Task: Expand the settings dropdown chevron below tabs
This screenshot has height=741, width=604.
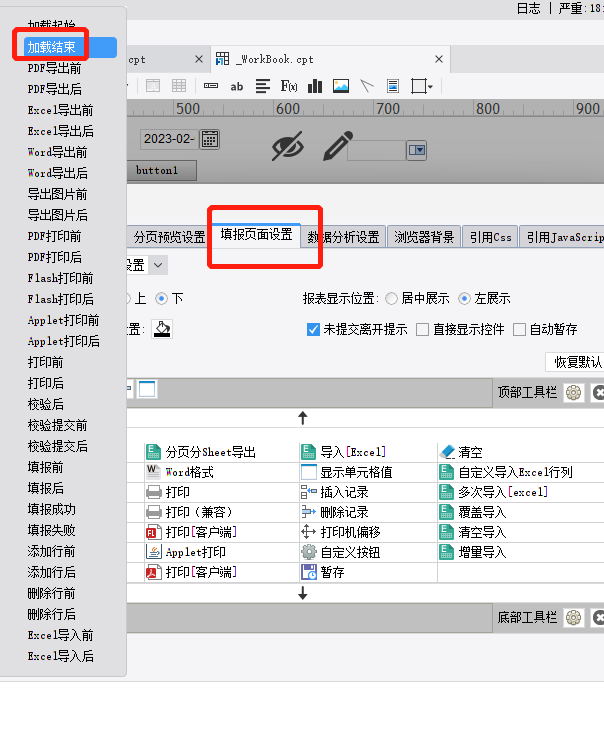Action: click(158, 265)
